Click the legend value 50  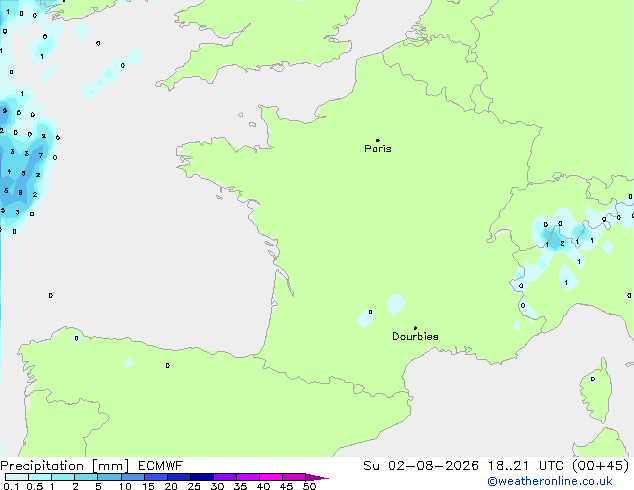(309, 486)
